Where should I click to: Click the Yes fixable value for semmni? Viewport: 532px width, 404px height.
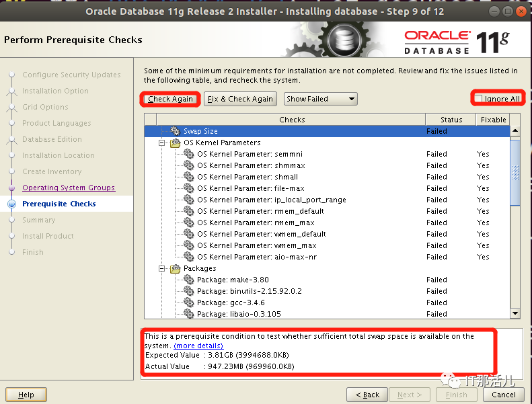click(482, 154)
